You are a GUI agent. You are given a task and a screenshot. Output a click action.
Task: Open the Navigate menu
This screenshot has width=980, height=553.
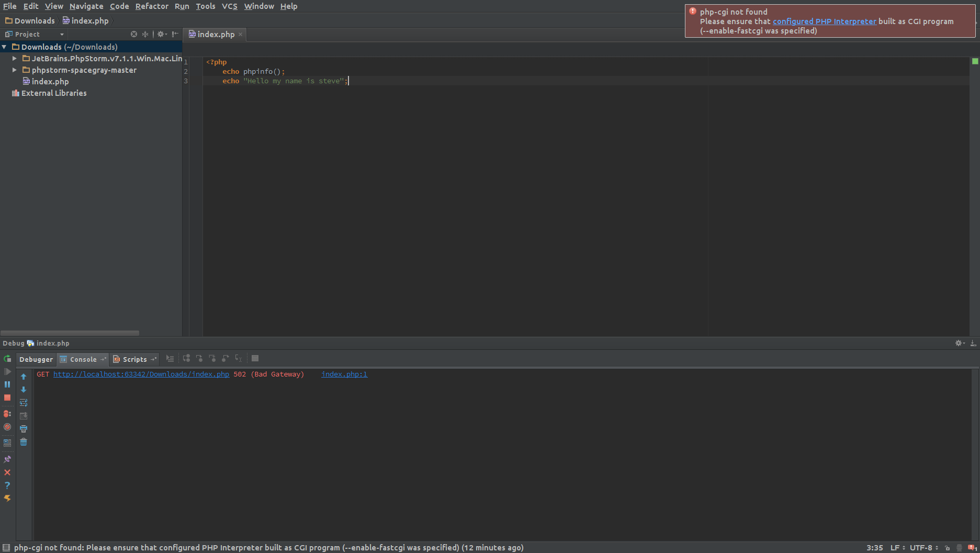click(x=86, y=6)
